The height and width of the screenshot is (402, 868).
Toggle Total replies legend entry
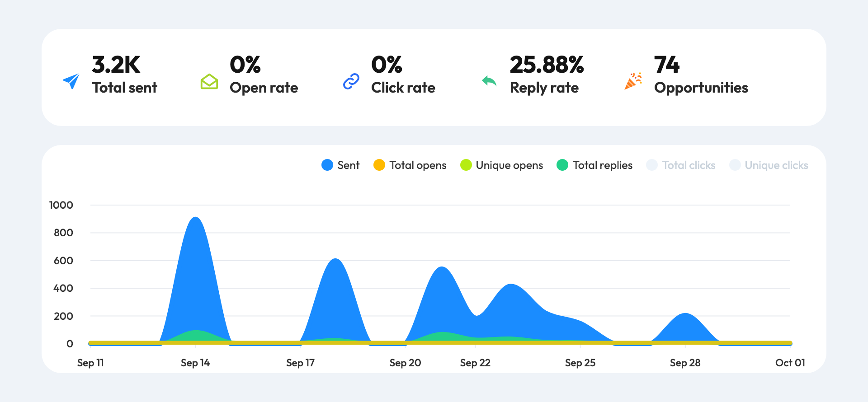(594, 165)
